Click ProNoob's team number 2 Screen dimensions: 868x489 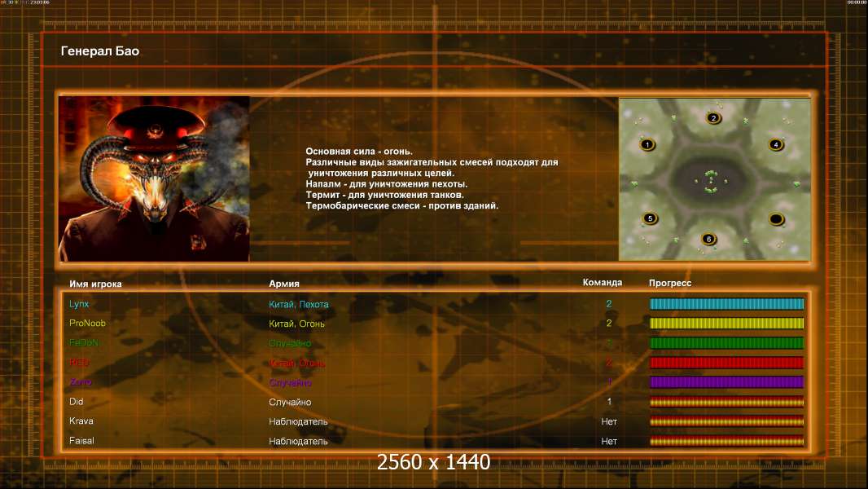pyautogui.click(x=609, y=324)
